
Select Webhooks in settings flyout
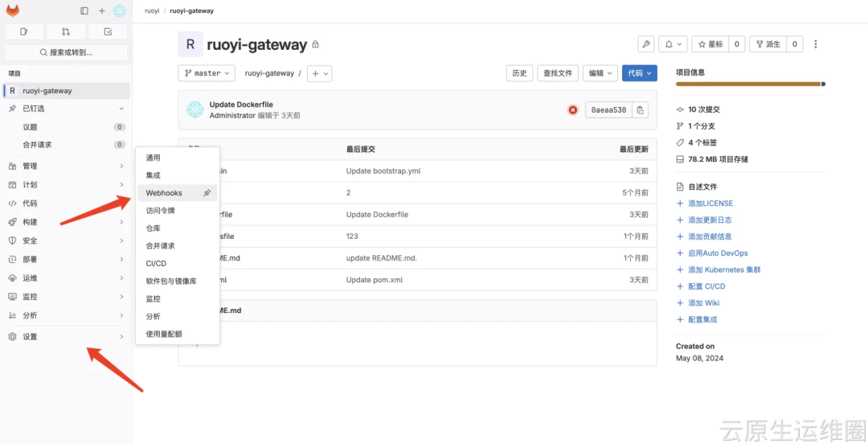(177, 193)
